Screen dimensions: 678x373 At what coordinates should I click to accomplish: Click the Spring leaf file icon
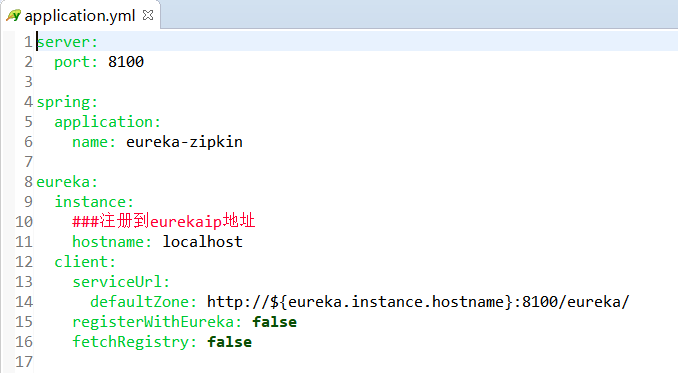[13, 16]
